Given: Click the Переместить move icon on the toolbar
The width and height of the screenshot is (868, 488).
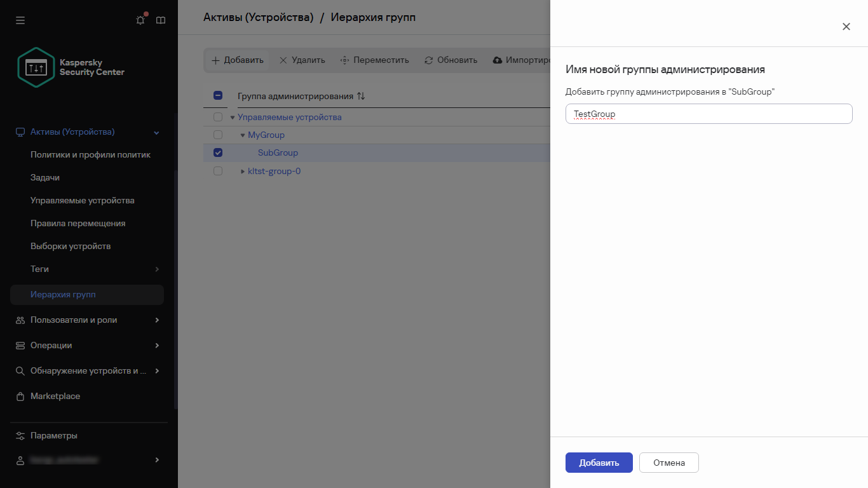Looking at the screenshot, I should (x=344, y=60).
